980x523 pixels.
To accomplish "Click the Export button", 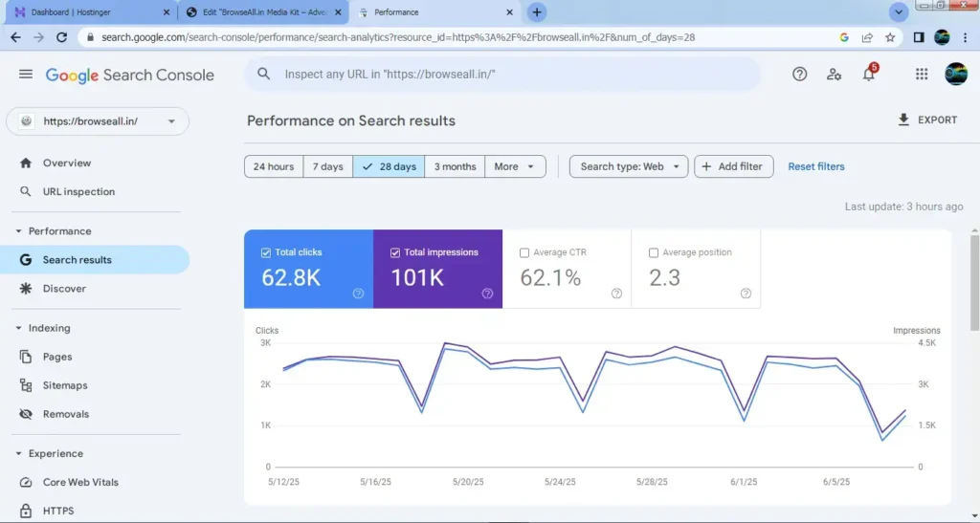I will tap(927, 120).
